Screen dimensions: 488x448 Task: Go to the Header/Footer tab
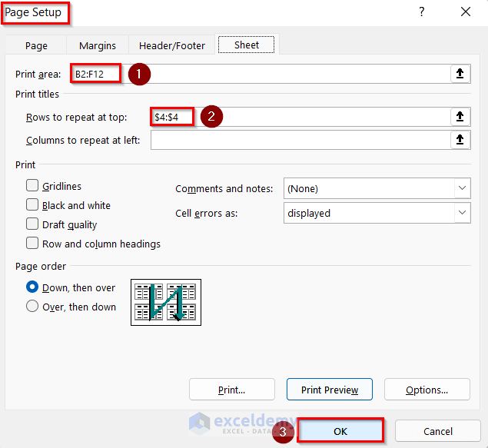tap(172, 45)
